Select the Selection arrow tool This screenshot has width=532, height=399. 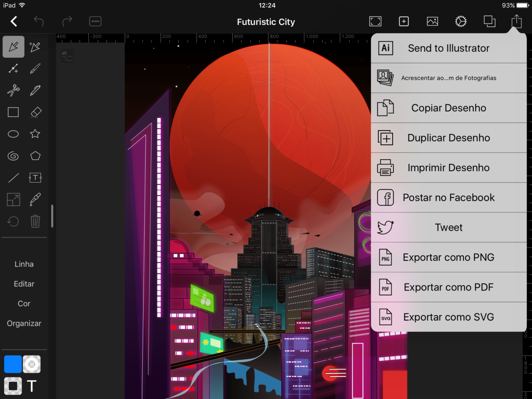pyautogui.click(x=13, y=46)
